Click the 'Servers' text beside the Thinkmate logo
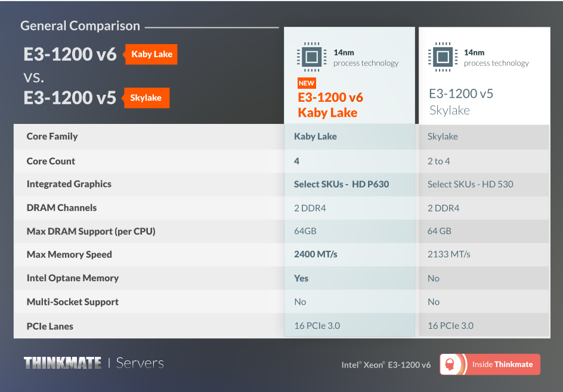Image resolution: width=563 pixels, height=392 pixels. (140, 363)
